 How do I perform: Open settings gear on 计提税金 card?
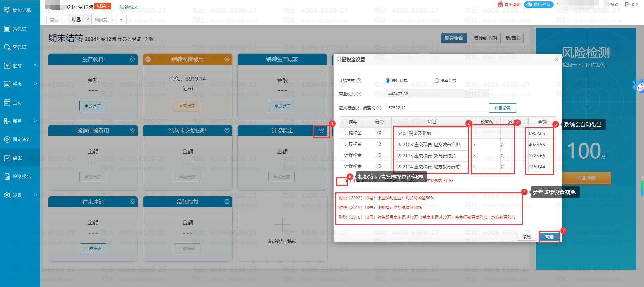tap(321, 130)
